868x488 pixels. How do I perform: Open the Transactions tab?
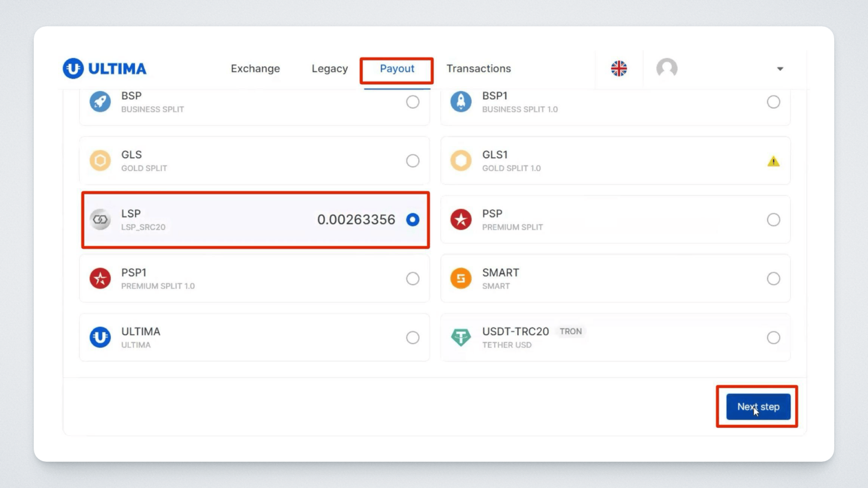click(478, 69)
